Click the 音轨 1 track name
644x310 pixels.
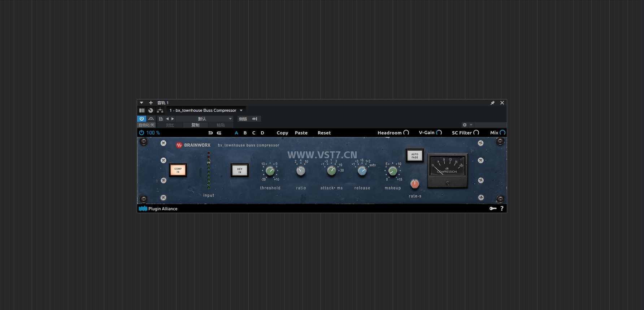[x=163, y=103]
